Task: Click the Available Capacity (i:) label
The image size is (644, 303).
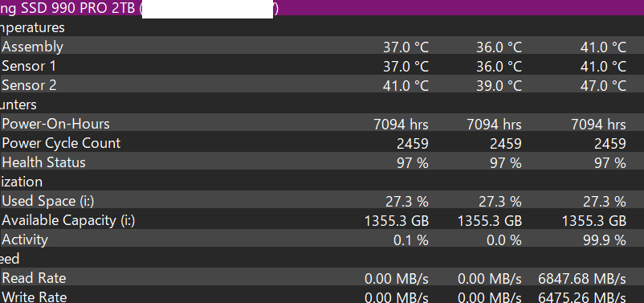Action: (68, 220)
